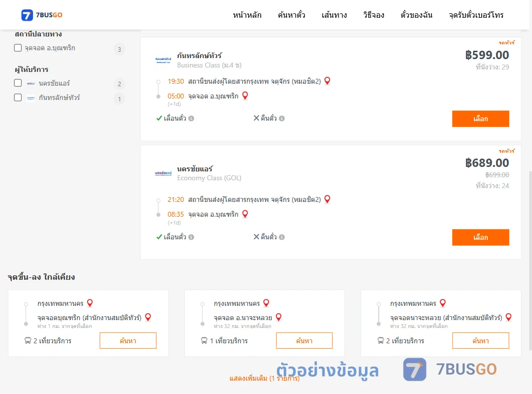Click the ที่นั่งว่าง: 24 text
The image size is (532, 394).
[492, 186]
